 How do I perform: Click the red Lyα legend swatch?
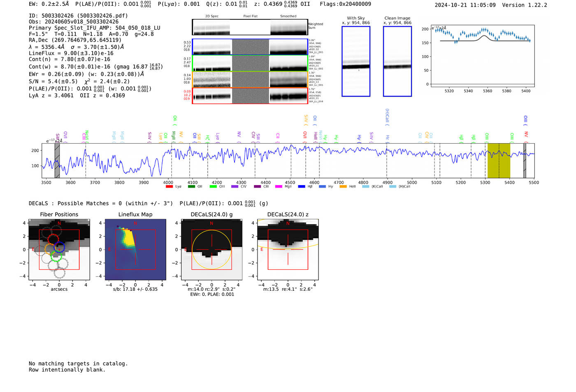[x=169, y=187]
